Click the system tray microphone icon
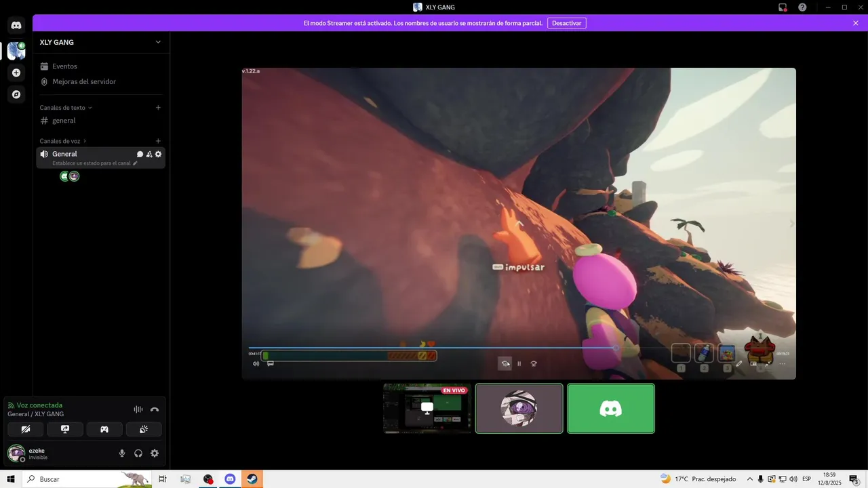Image resolution: width=868 pixels, height=488 pixels. pos(760,479)
